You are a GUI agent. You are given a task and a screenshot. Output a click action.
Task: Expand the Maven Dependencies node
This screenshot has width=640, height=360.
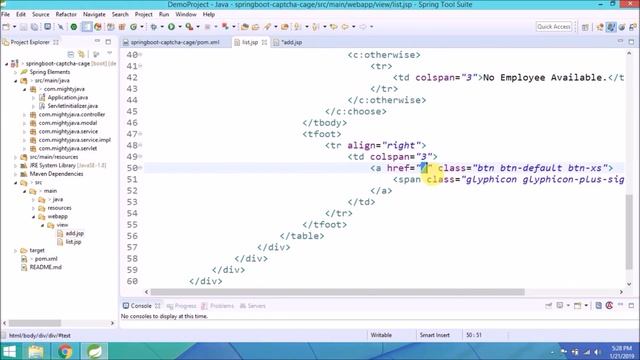click(x=16, y=174)
